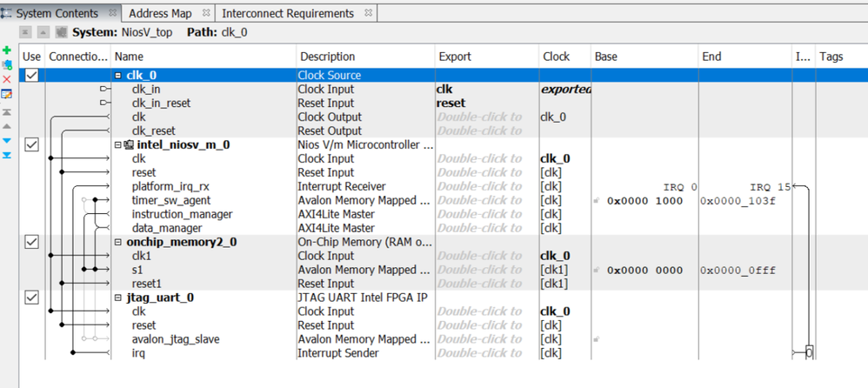
Task: Click the Description column header
Action: [x=327, y=57]
